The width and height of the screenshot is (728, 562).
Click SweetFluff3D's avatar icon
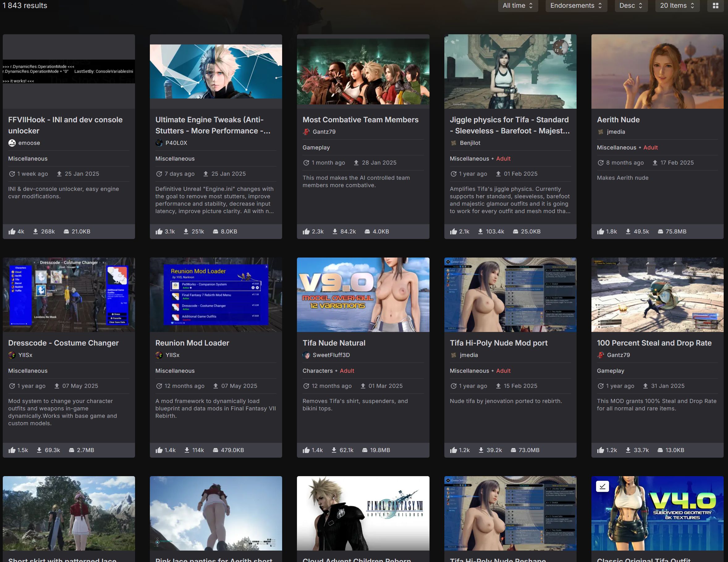tap(306, 355)
